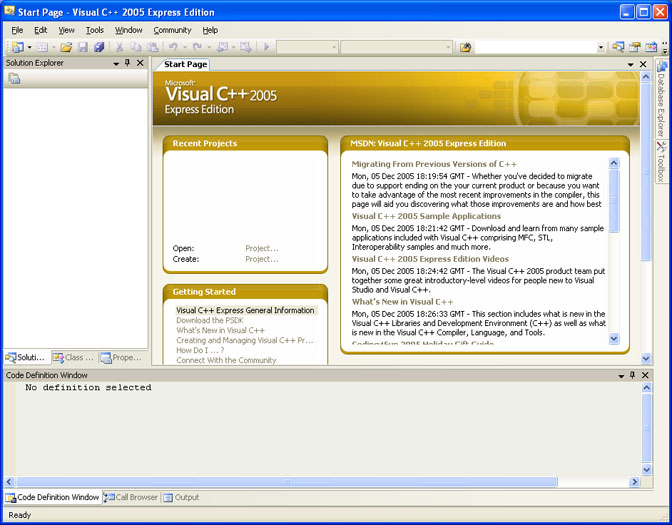
Task: Open toolbar options overflow arrow
Action: 665,48
